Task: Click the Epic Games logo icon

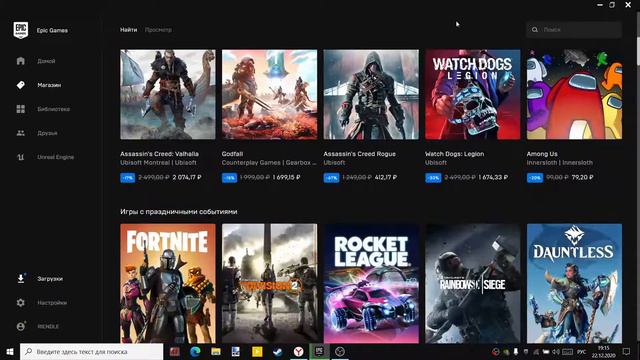Action: click(21, 30)
